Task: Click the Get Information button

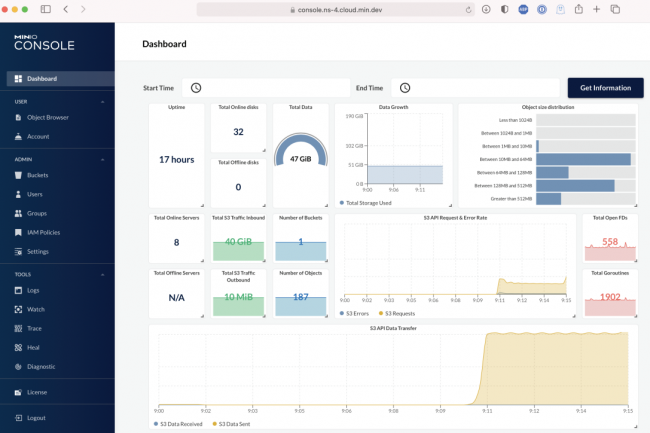Action: (x=605, y=88)
